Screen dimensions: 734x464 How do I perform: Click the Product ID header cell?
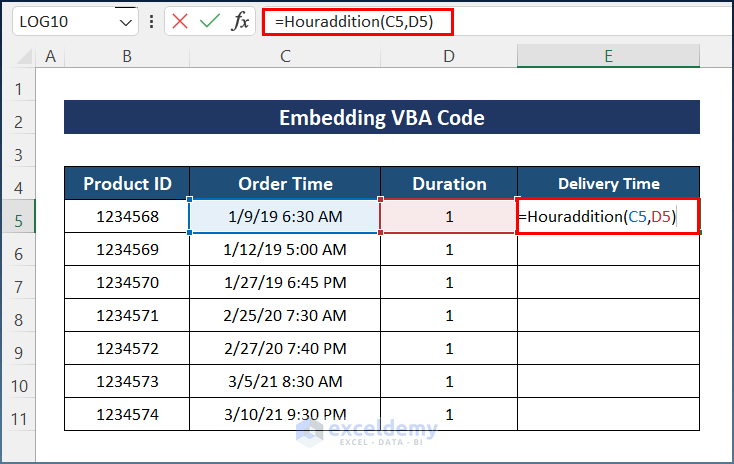127,184
